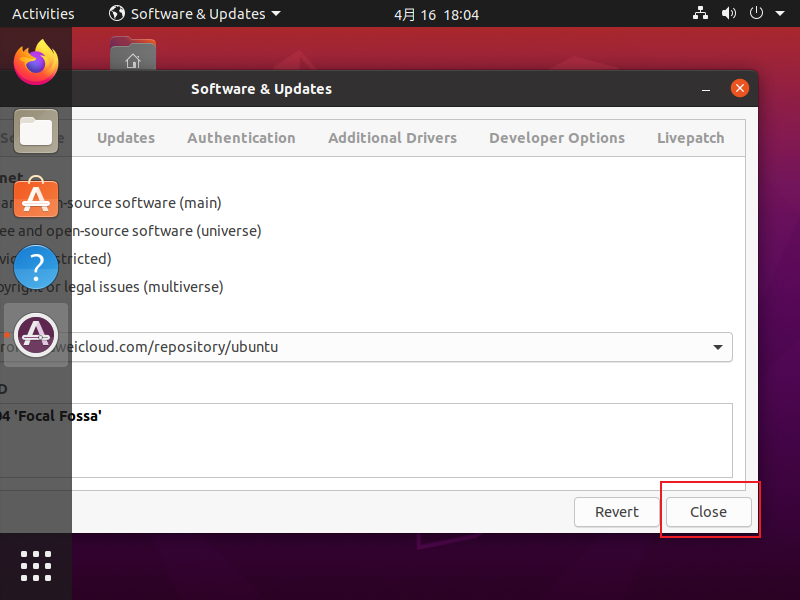This screenshot has width=800, height=600.
Task: Open the clock and calendar menu
Action: coord(437,14)
